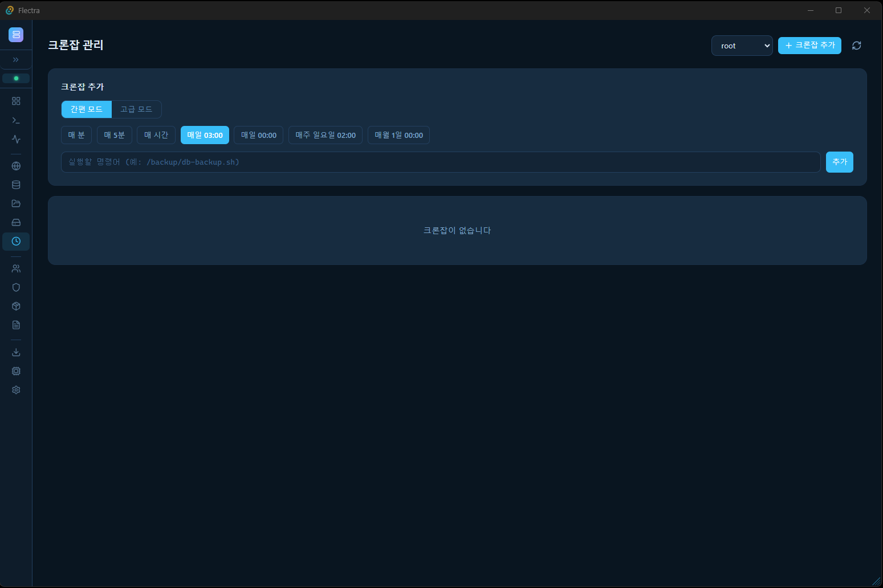Viewport: 883px width, 588px height.
Task: Click the + 크론잡 추가 button
Action: [x=809, y=46]
